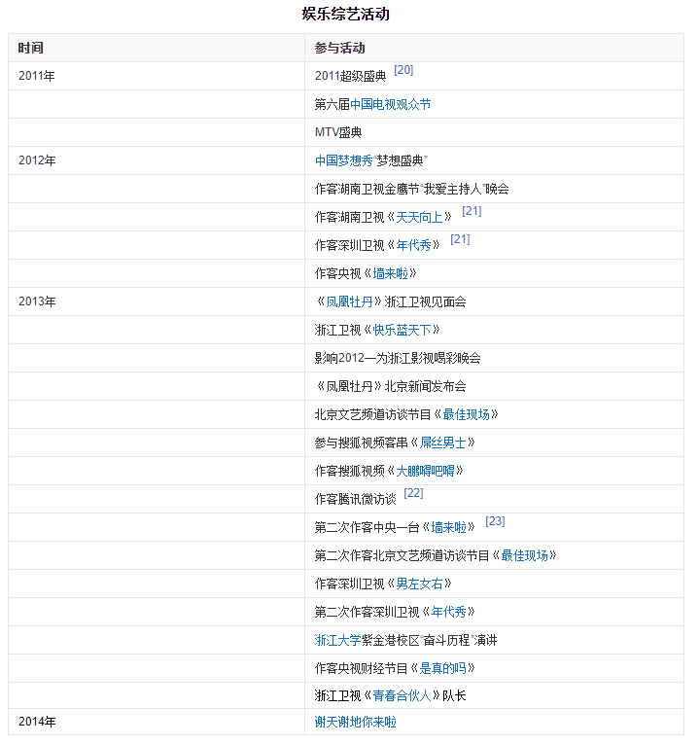Open footnote [23] in the 2013 rows

(x=495, y=521)
